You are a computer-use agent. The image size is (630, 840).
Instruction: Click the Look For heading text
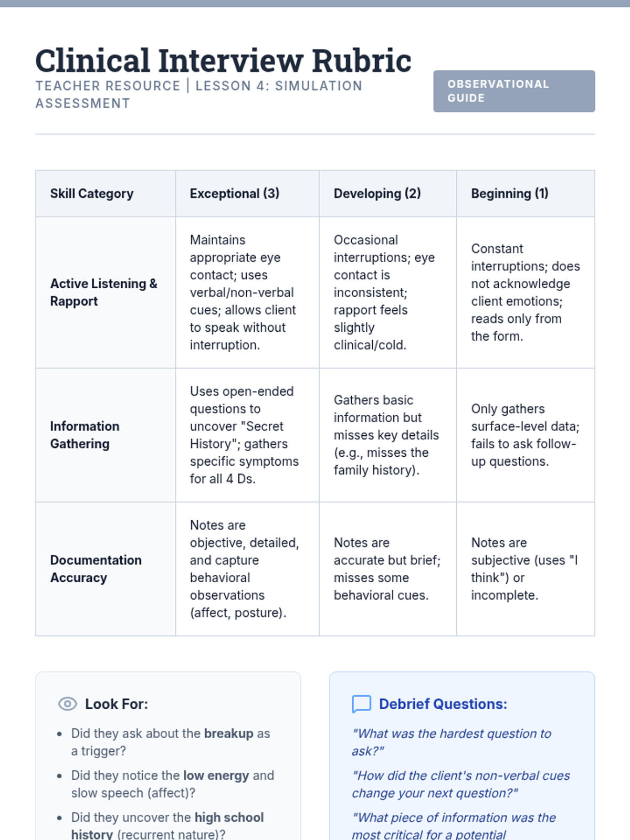tap(117, 704)
